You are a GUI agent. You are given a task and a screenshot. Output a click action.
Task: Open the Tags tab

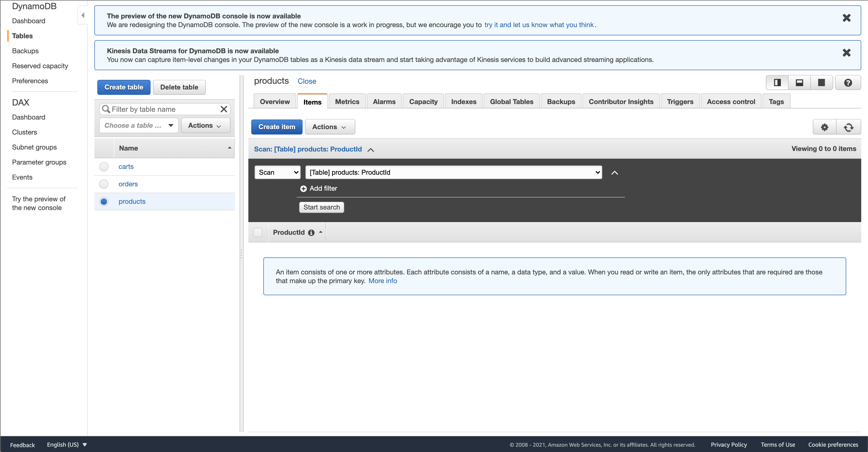coord(776,101)
